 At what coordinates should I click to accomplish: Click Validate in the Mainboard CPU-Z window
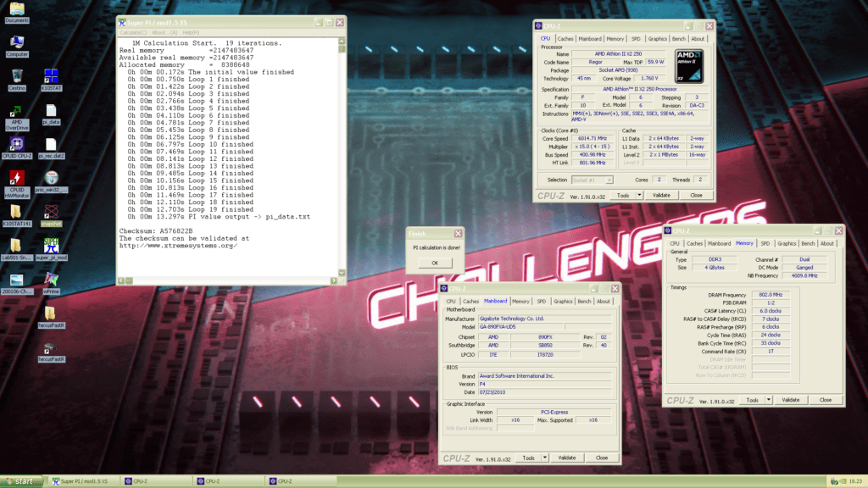(567, 458)
